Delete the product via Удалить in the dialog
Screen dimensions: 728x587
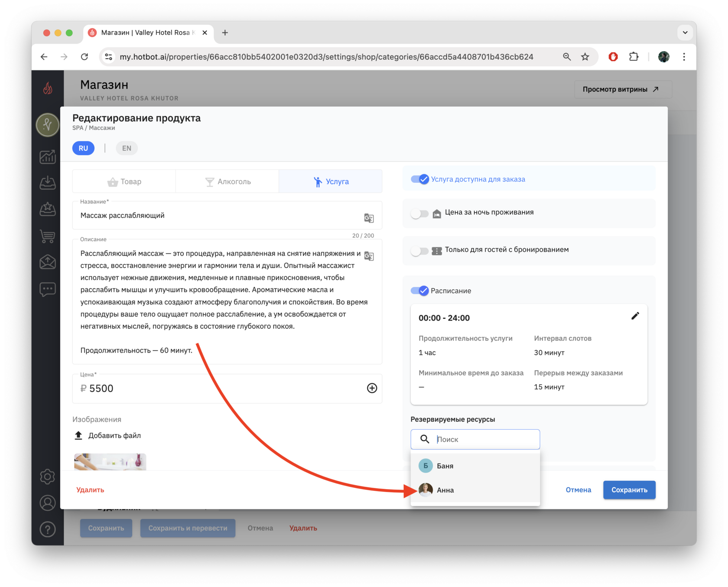(90, 490)
